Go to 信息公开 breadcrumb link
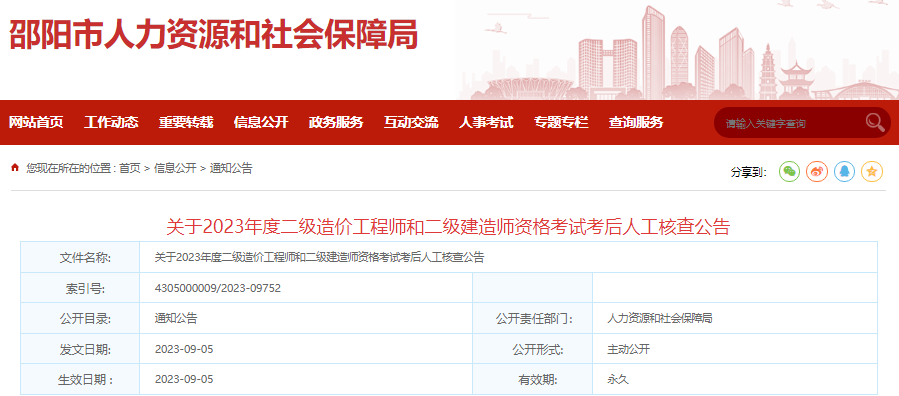Viewport: 899px width, 396px height. 175,168
